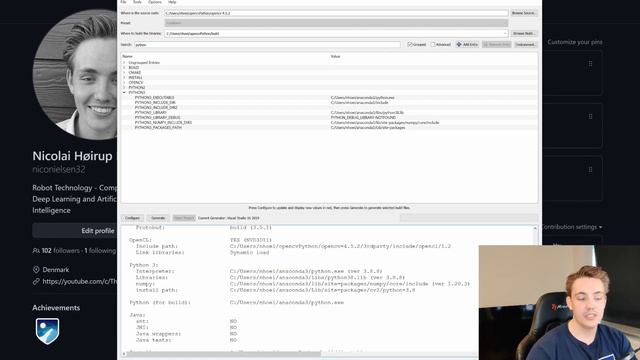
Task: Expand the INSTALL group
Action: [124, 78]
